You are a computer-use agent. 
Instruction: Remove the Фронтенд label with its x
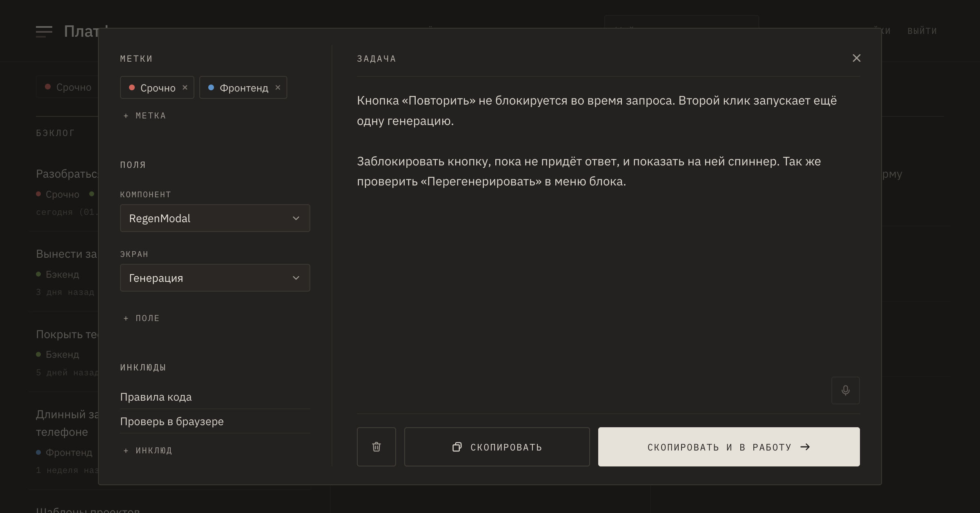click(278, 87)
